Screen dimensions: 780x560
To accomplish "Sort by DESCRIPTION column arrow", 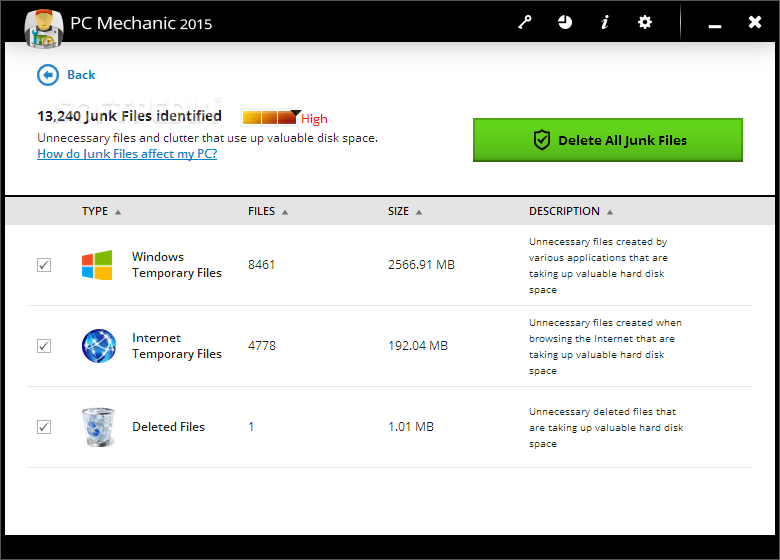I will coord(610,212).
